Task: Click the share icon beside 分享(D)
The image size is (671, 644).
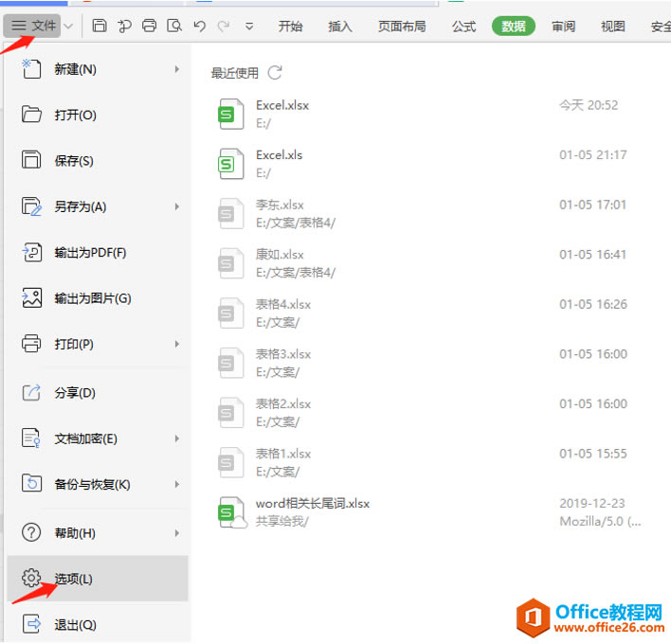Action: (31, 393)
